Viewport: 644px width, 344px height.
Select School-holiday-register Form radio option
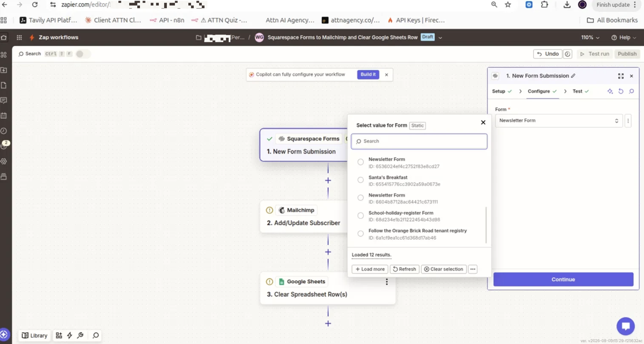point(360,216)
